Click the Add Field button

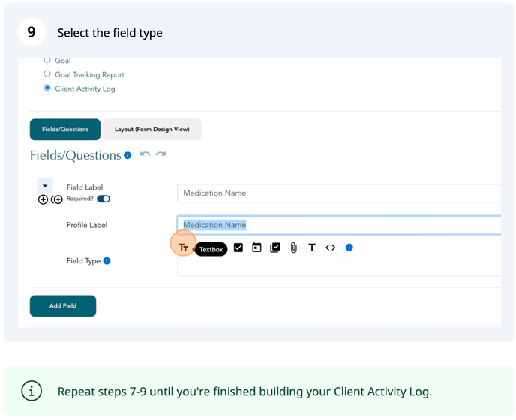[x=63, y=306]
